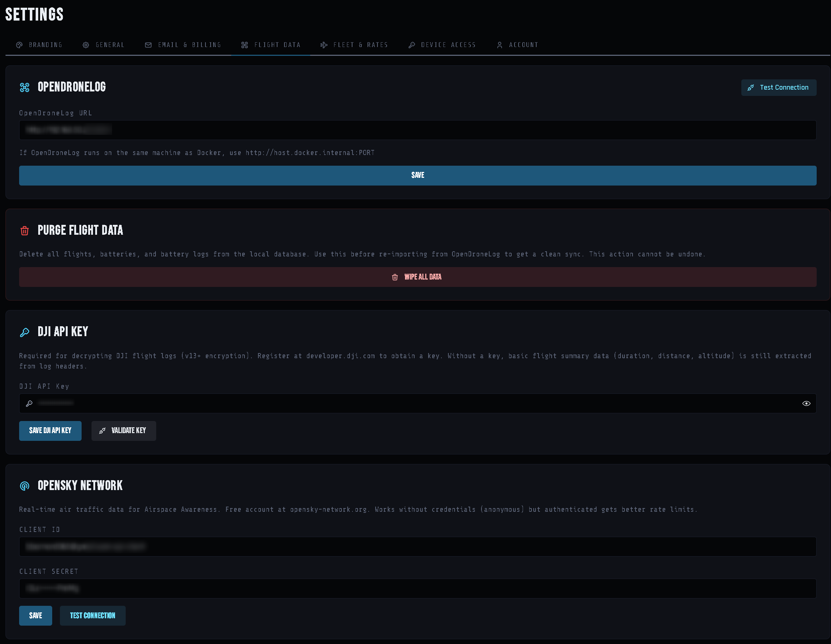The height and width of the screenshot is (644, 831).
Task: Focus the DJI API Key input field
Action: [x=418, y=403]
